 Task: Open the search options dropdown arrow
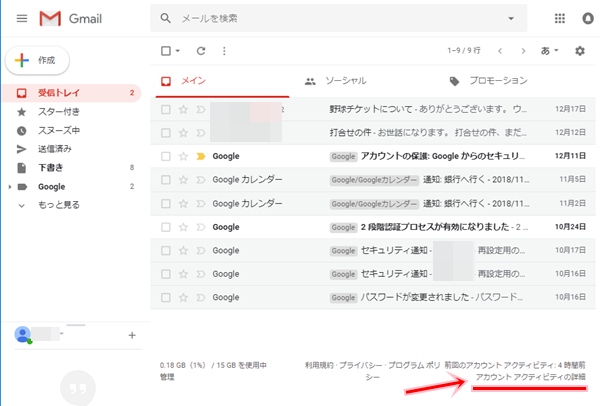pos(511,18)
